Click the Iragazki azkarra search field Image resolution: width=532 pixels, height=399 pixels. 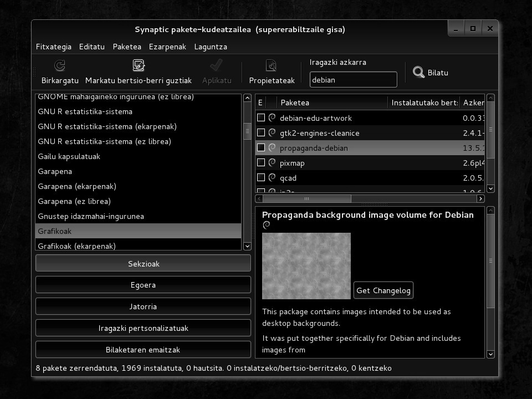pyautogui.click(x=353, y=80)
